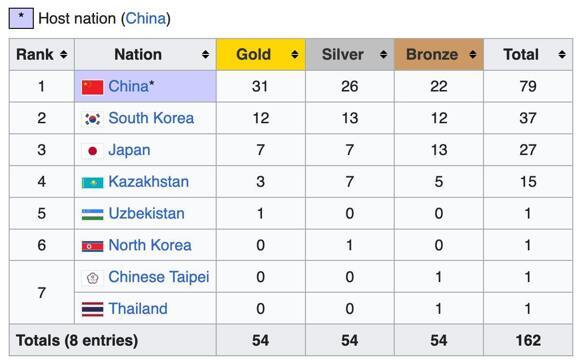This screenshot has width=580, height=362.
Task: Click the China flag icon
Action: click(92, 87)
